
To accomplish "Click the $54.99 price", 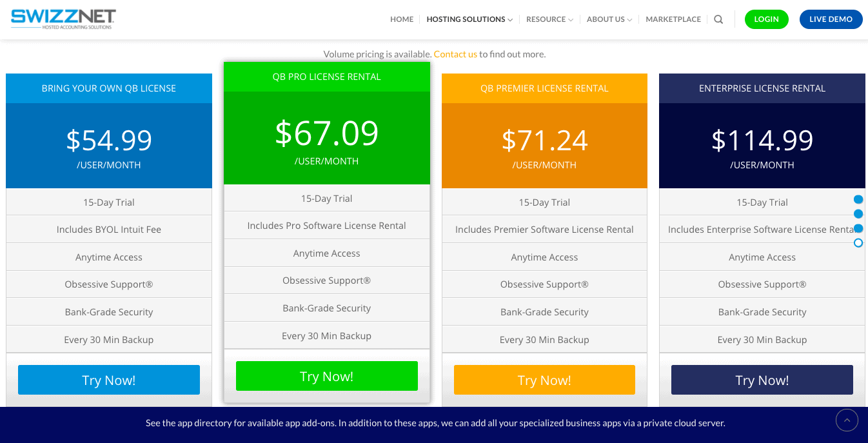I will [109, 140].
